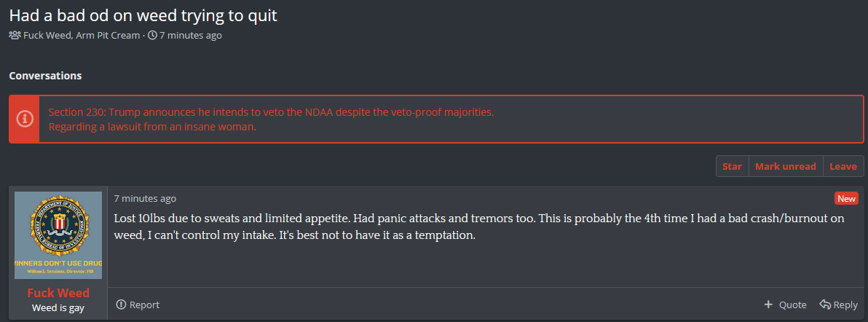
Task: Click the clock icon beside the thread time
Action: pos(152,35)
